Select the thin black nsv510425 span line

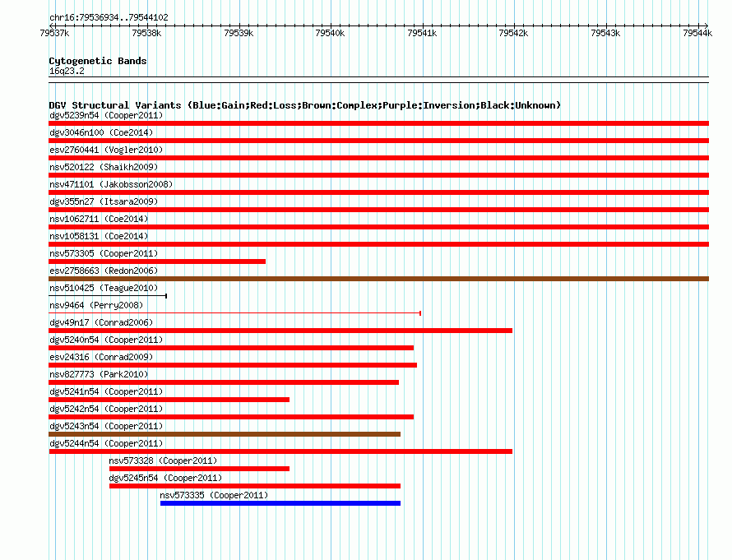(108, 296)
